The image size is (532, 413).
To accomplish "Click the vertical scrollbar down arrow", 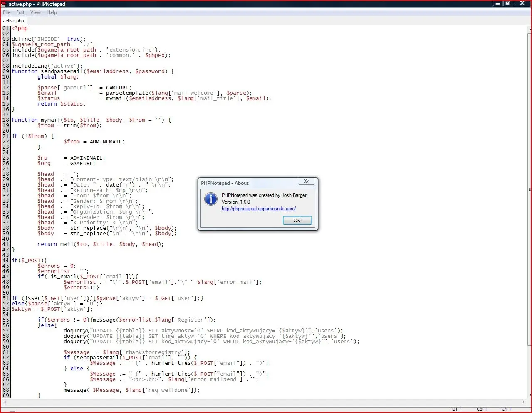I will click(x=530, y=395).
